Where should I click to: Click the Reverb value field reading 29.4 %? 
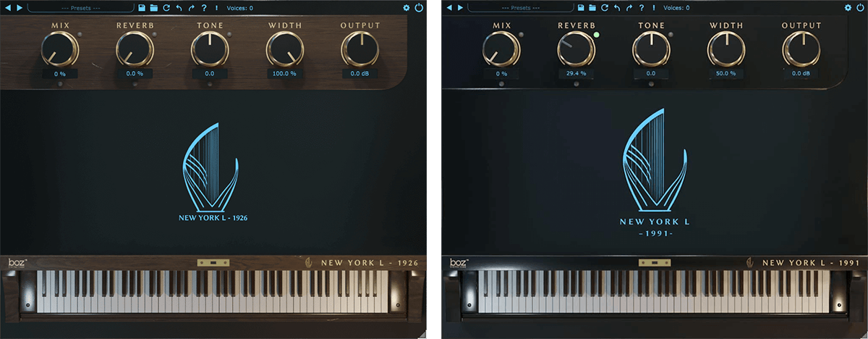pos(576,74)
